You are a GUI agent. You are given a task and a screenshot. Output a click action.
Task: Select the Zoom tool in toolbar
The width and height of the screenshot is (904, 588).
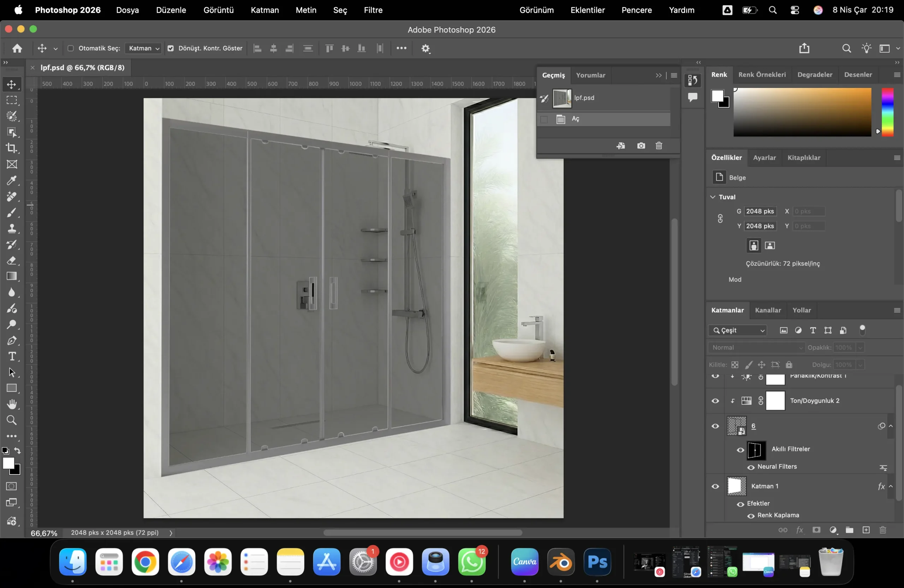(x=12, y=420)
